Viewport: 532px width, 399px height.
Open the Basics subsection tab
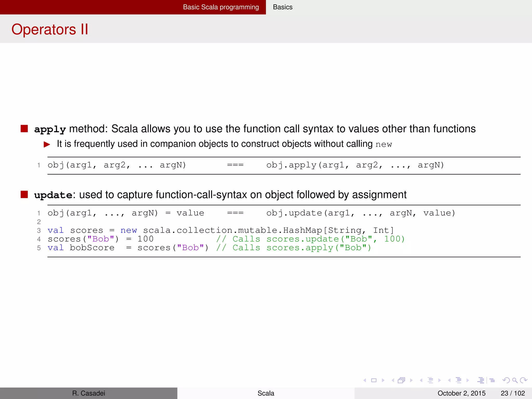point(283,7)
